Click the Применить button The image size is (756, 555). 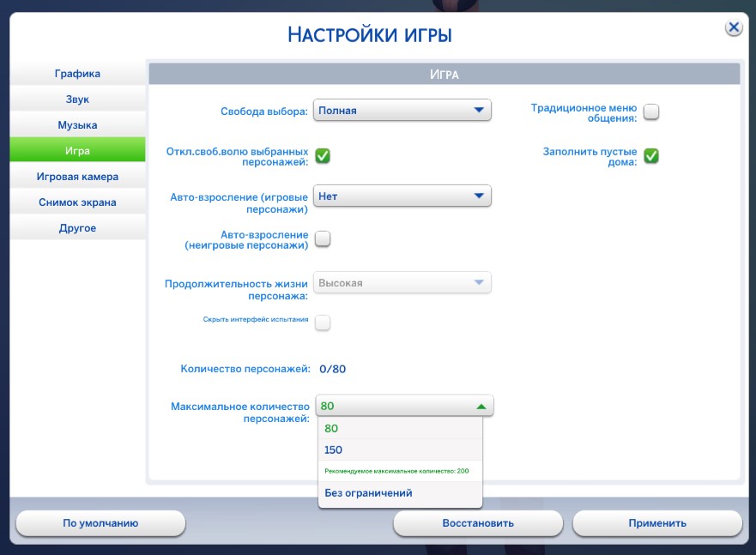[657, 523]
